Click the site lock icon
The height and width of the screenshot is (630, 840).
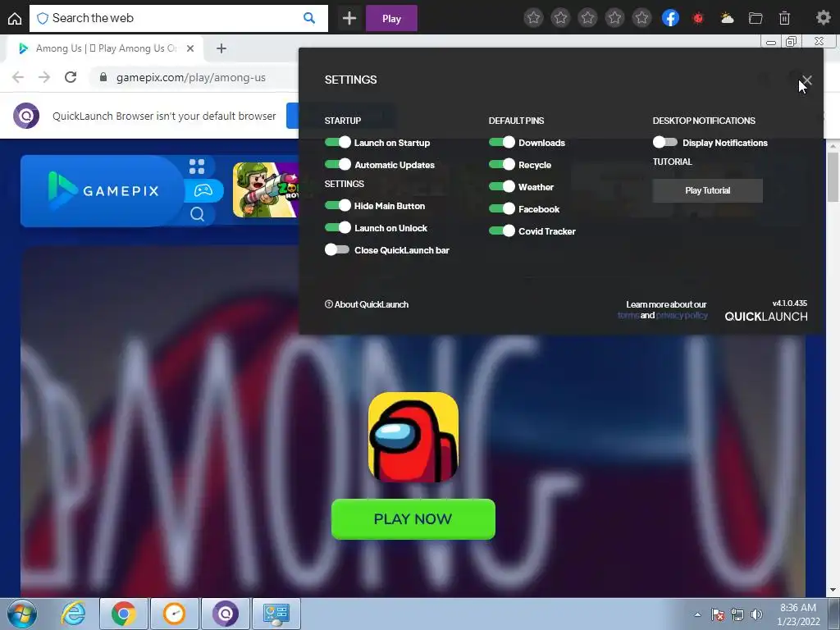[x=103, y=77]
